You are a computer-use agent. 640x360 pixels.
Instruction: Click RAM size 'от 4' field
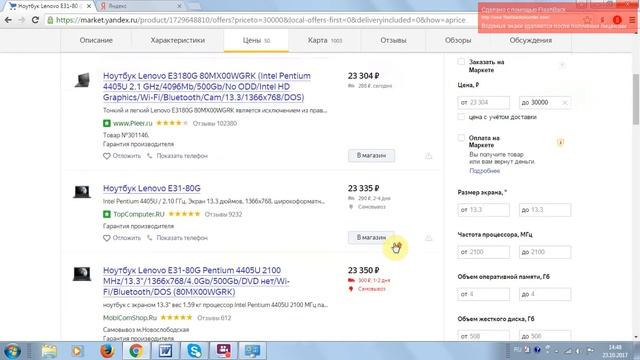tap(484, 294)
